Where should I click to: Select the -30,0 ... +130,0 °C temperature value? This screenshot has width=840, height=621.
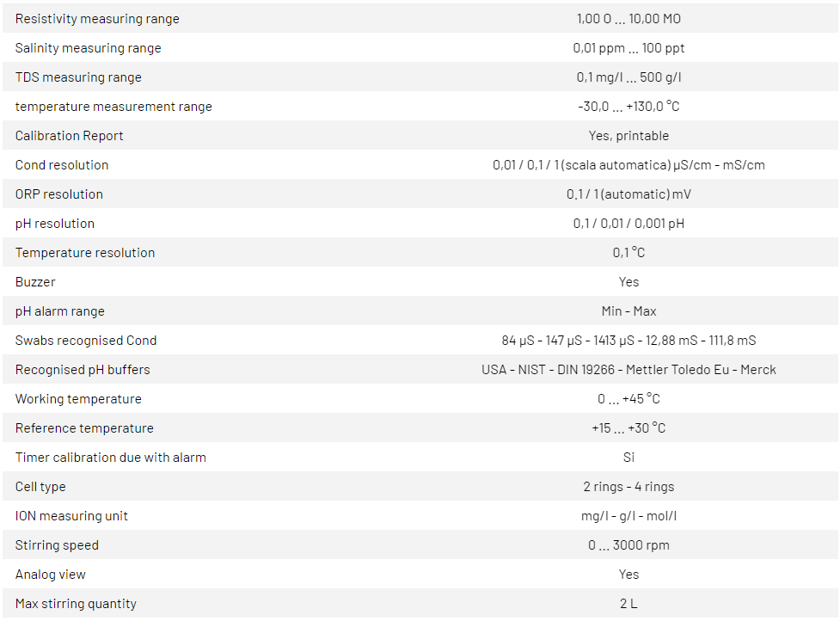[x=628, y=107]
